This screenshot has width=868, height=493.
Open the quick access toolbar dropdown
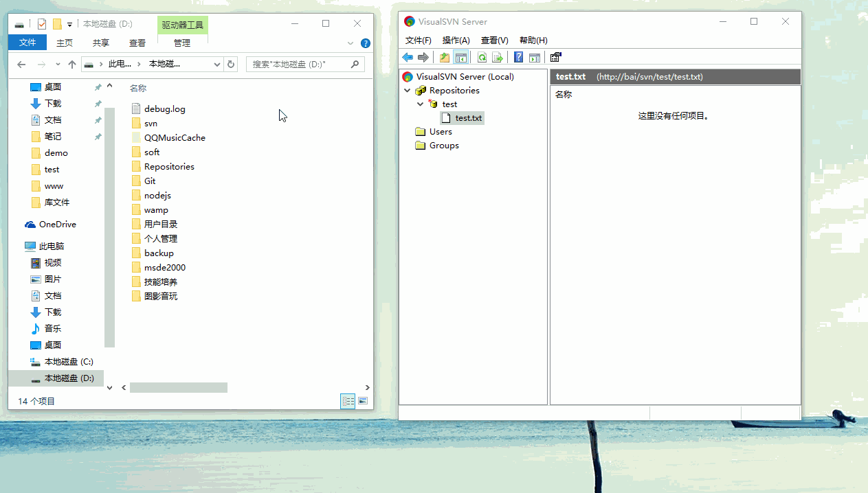point(70,25)
